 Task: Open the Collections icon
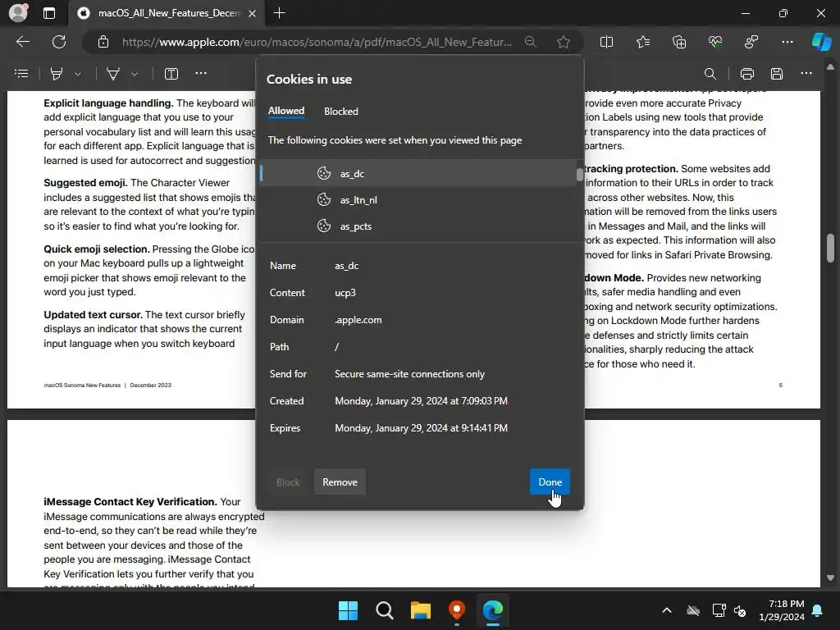679,42
